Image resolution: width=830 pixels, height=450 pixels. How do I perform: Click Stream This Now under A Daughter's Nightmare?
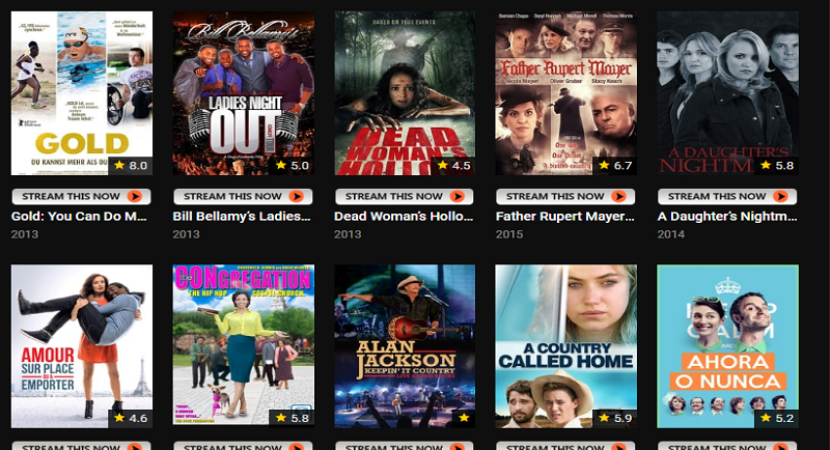[727, 196]
